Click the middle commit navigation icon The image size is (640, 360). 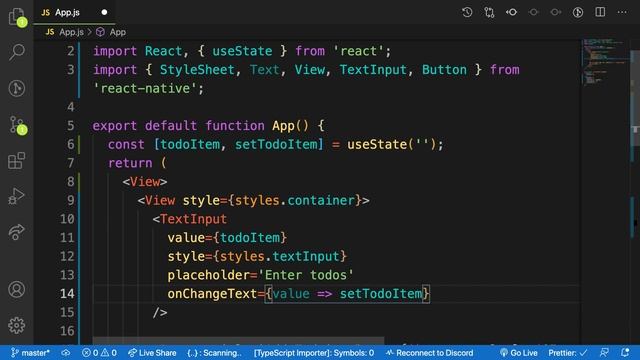[x=533, y=12]
